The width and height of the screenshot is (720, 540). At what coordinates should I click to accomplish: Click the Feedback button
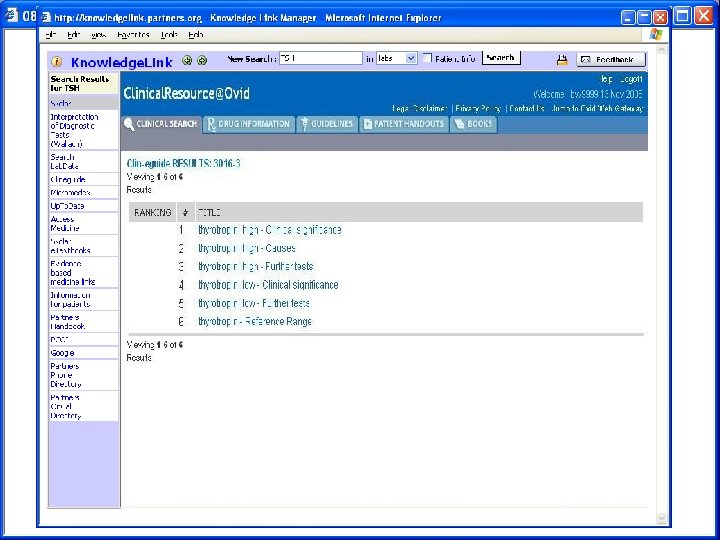pyautogui.click(x=611, y=60)
